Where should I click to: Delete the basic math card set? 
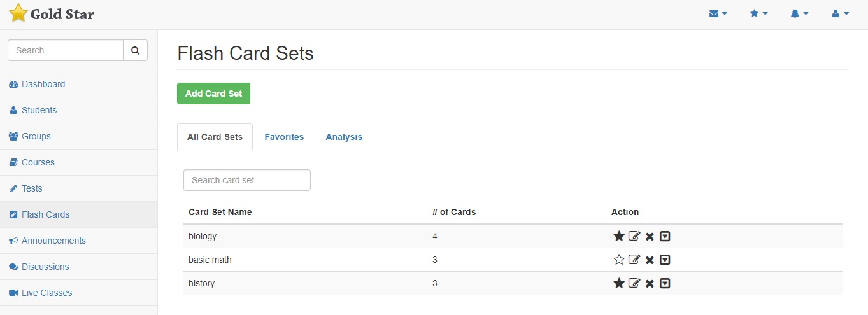coord(650,260)
